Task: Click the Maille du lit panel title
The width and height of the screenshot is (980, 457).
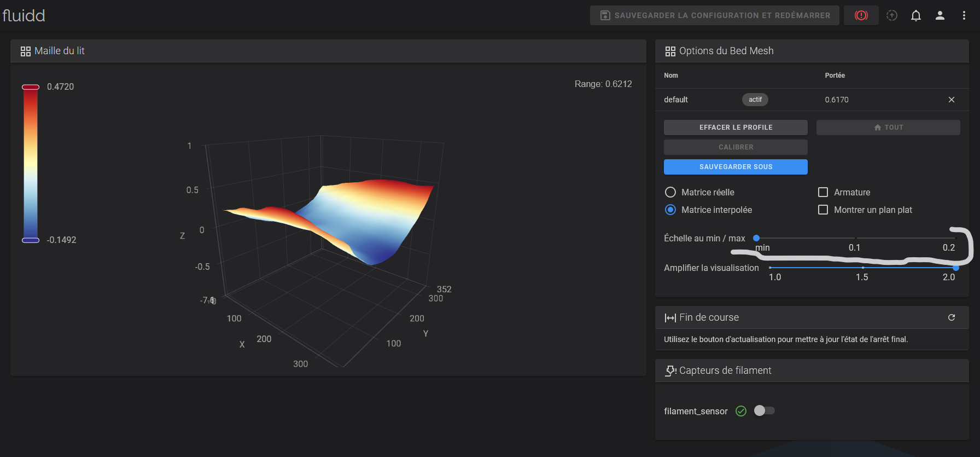Action: pos(60,51)
